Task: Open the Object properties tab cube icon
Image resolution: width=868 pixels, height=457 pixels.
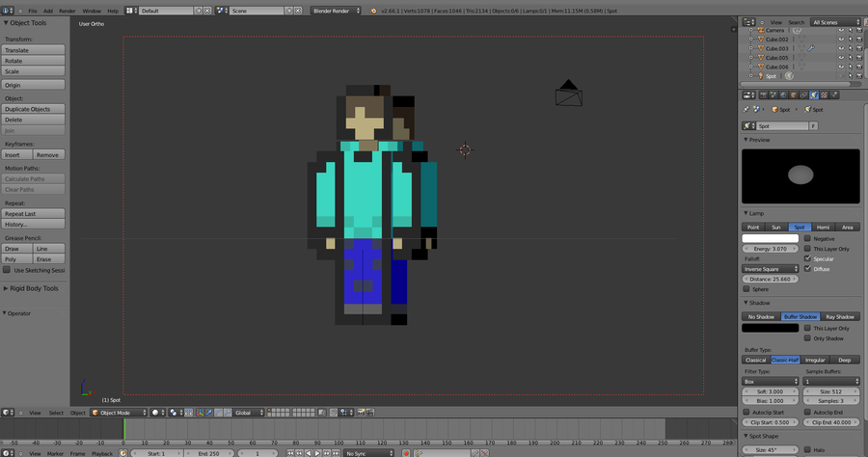Action: (x=794, y=95)
